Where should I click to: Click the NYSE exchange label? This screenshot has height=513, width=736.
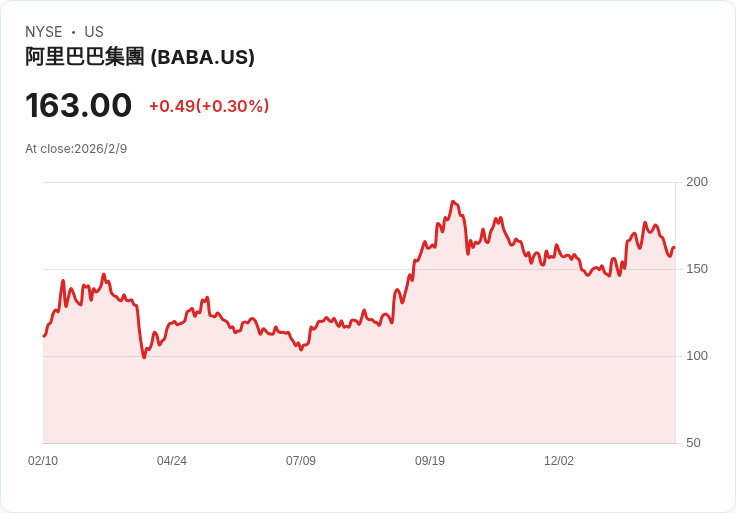click(44, 32)
